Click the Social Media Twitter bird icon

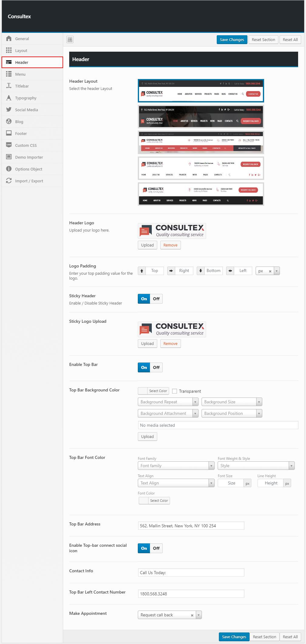pos(9,110)
